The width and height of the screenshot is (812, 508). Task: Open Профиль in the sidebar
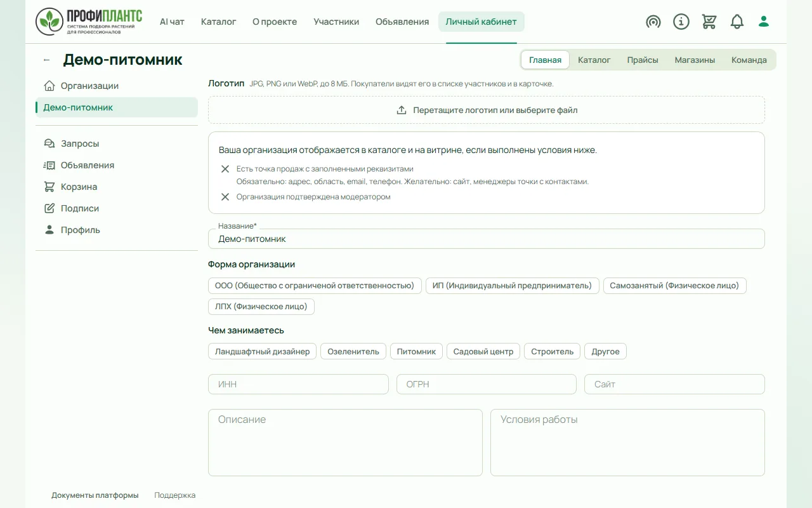pyautogui.click(x=117, y=230)
